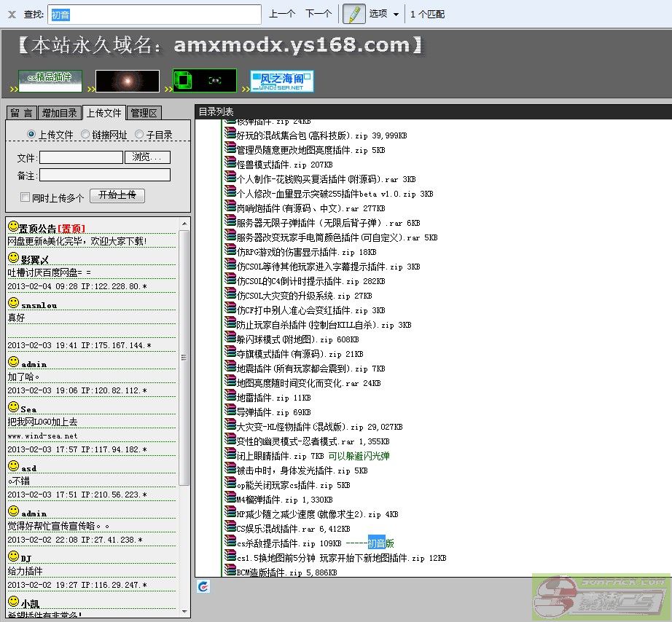Viewport: 672px width, 622px height.
Task: Open the '选项' dropdown in find bar
Action: tap(383, 14)
